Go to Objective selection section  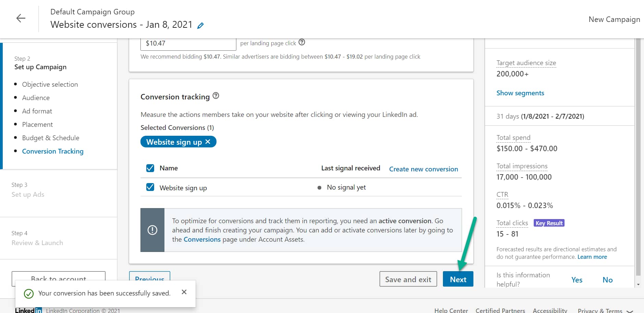point(50,84)
